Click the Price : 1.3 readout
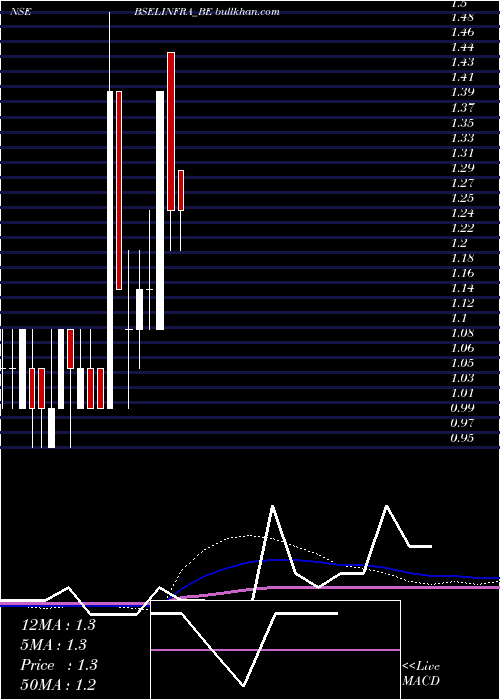Viewport: 500px width, 700px height. click(58, 665)
